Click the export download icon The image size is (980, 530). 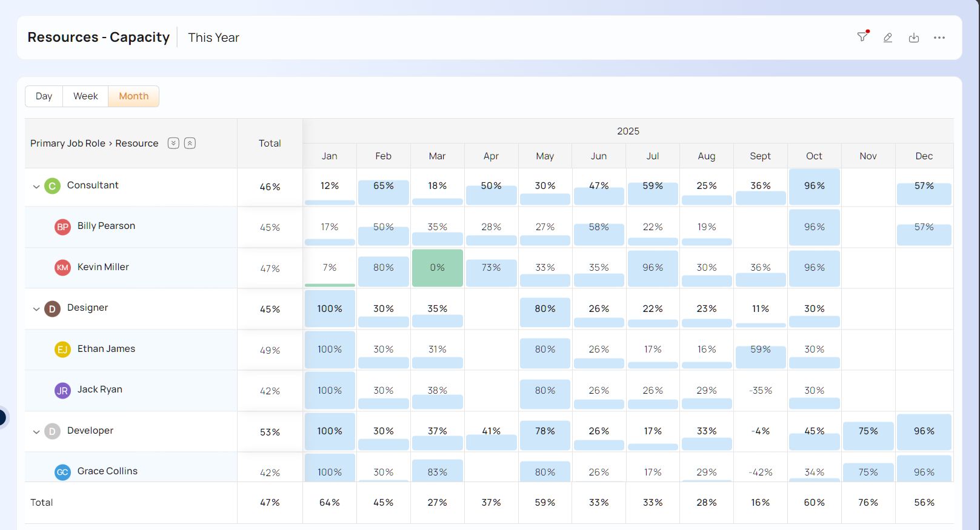(914, 38)
